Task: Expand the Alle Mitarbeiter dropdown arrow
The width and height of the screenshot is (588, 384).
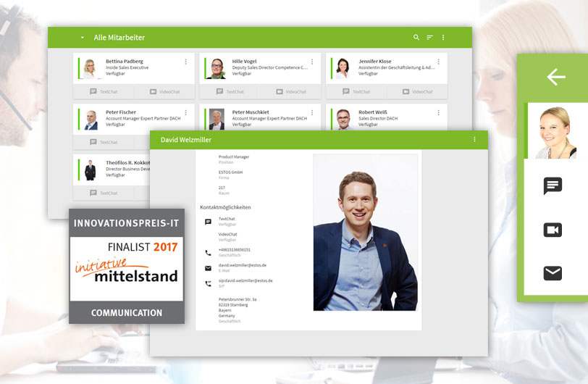Action: coord(82,38)
